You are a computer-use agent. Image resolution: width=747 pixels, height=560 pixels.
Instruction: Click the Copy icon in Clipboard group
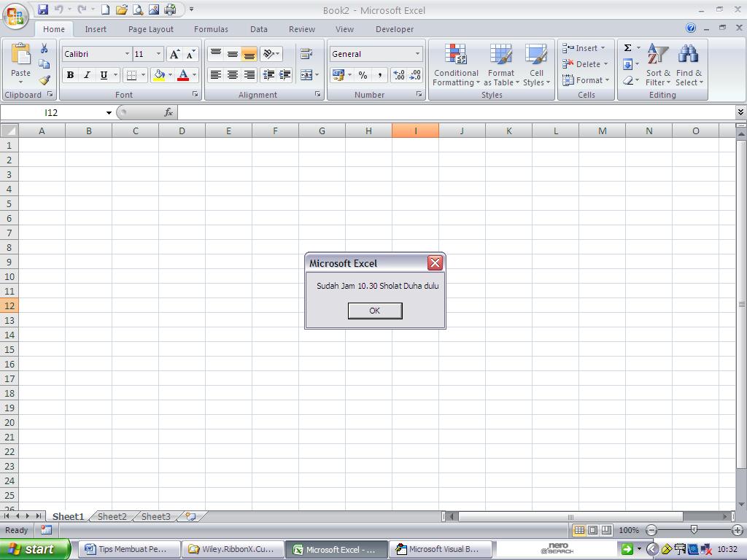[44, 64]
